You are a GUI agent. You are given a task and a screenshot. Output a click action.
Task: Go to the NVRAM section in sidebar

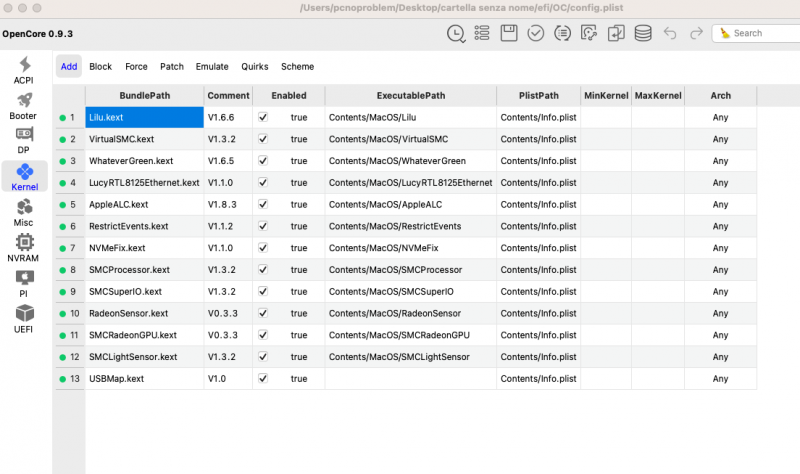tap(24, 248)
